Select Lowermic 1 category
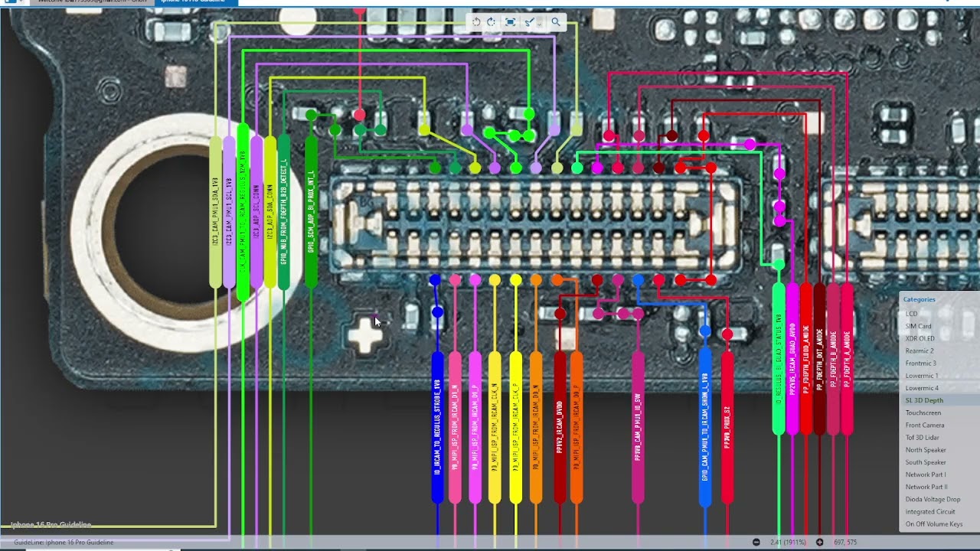This screenshot has width=980, height=551. point(922,376)
